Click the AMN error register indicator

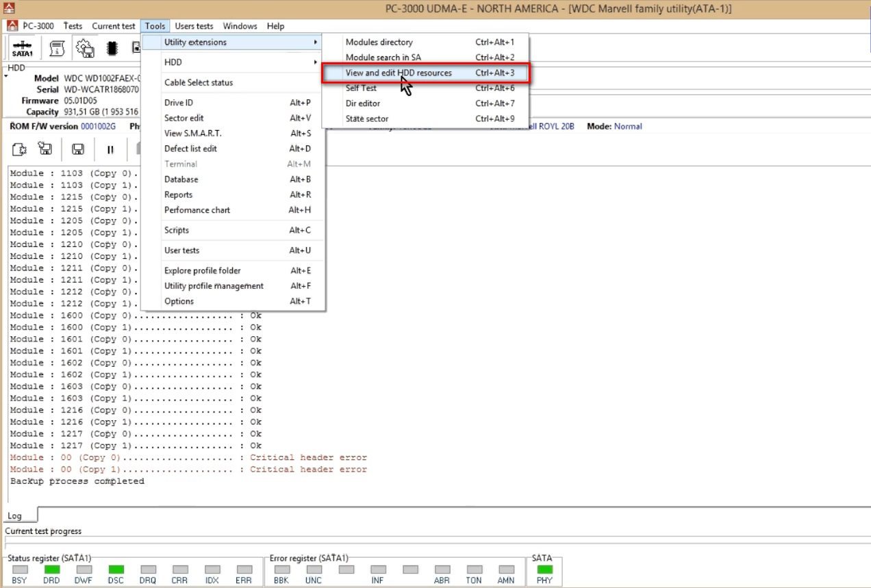[506, 569]
